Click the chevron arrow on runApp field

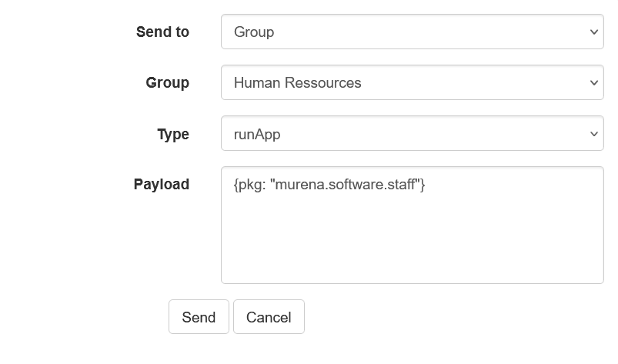coord(593,134)
